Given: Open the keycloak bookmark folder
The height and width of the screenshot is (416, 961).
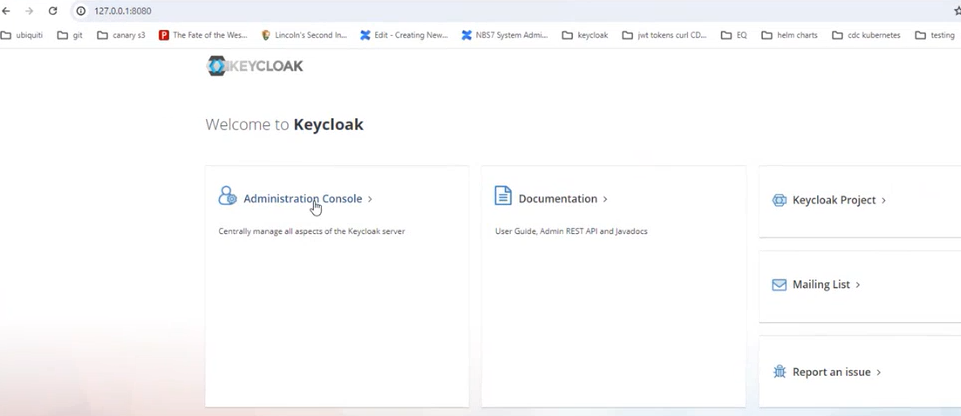Looking at the screenshot, I should pyautogui.click(x=585, y=36).
